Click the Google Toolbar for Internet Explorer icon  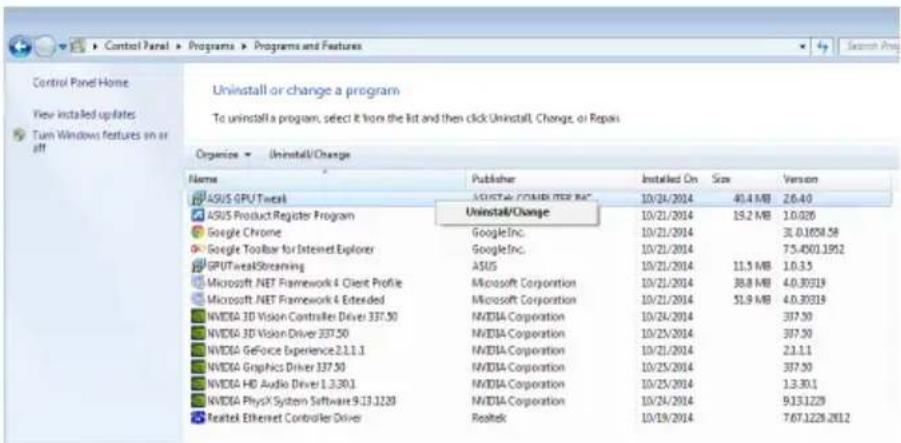[x=197, y=249]
